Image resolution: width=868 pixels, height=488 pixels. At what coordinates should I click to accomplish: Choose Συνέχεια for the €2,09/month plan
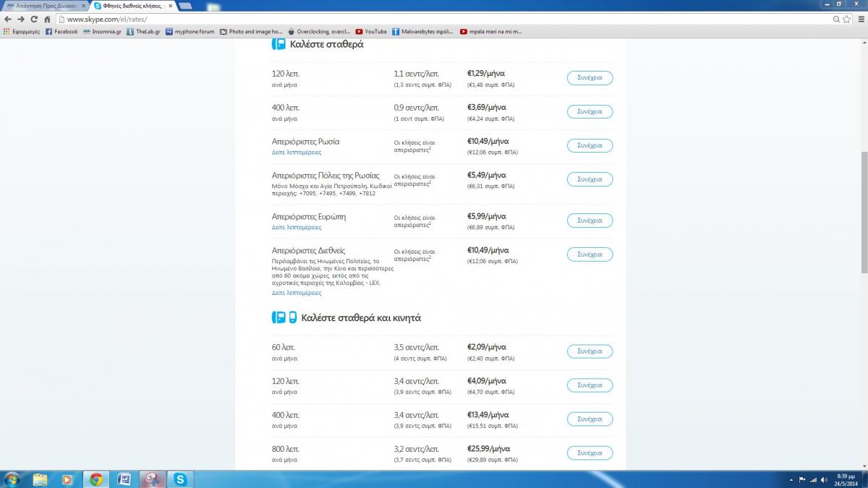[x=590, y=351]
